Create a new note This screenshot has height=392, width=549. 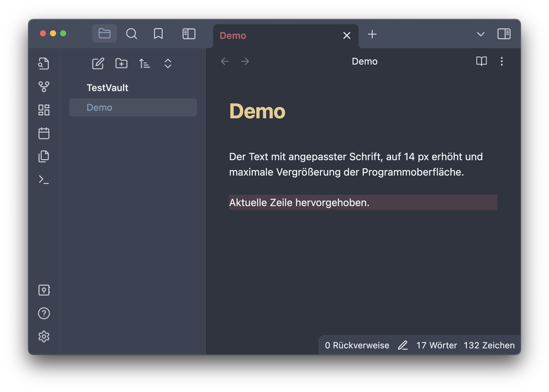click(x=98, y=63)
